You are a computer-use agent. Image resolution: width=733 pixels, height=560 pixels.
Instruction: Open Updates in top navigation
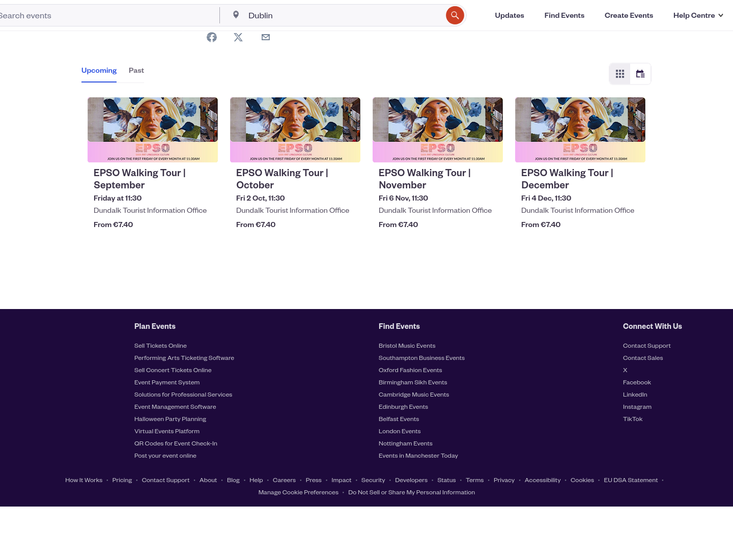[x=510, y=15]
